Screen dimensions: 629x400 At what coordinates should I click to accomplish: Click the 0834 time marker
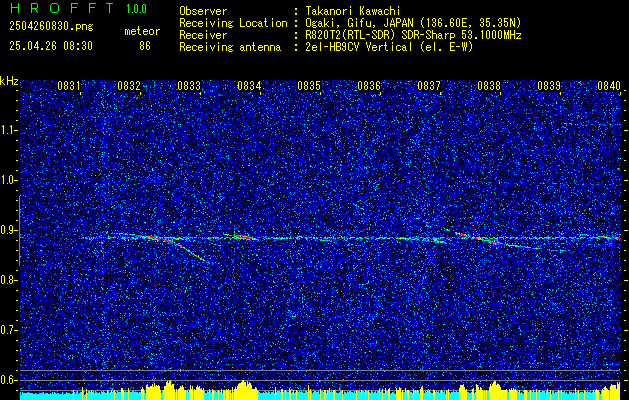coord(249,85)
